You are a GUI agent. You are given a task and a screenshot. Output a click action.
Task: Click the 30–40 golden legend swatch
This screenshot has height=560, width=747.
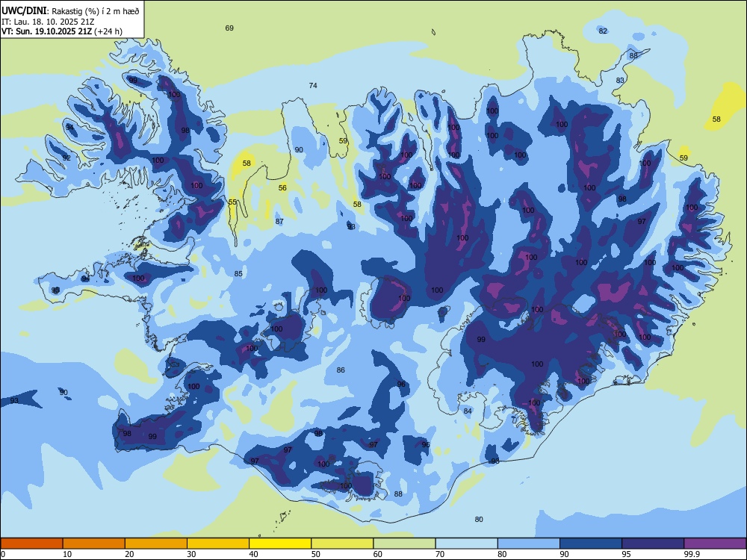point(218,544)
